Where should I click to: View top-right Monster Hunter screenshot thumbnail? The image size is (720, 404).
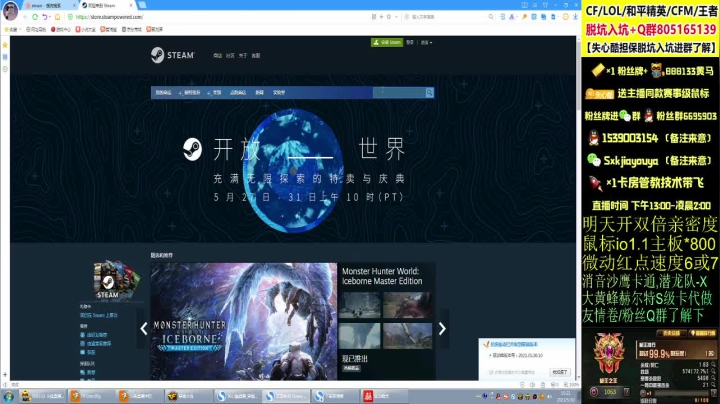[x=408, y=305]
